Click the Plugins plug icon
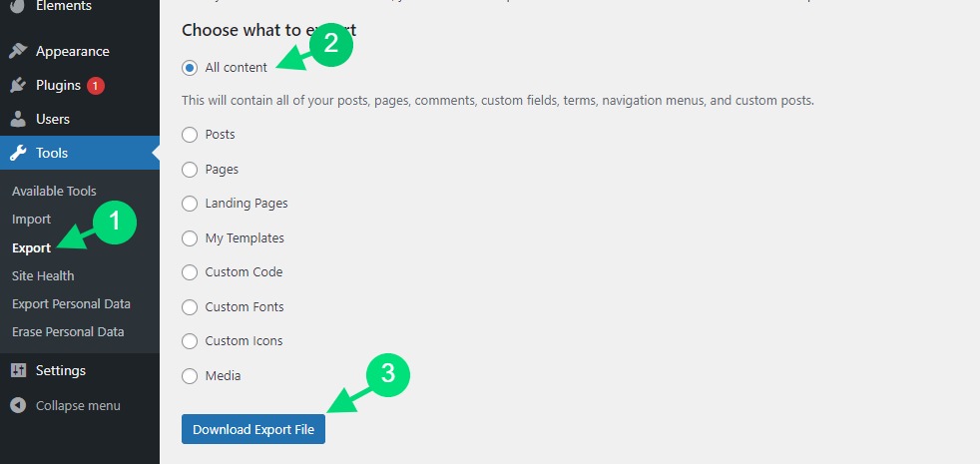The height and width of the screenshot is (464, 980). (18, 85)
